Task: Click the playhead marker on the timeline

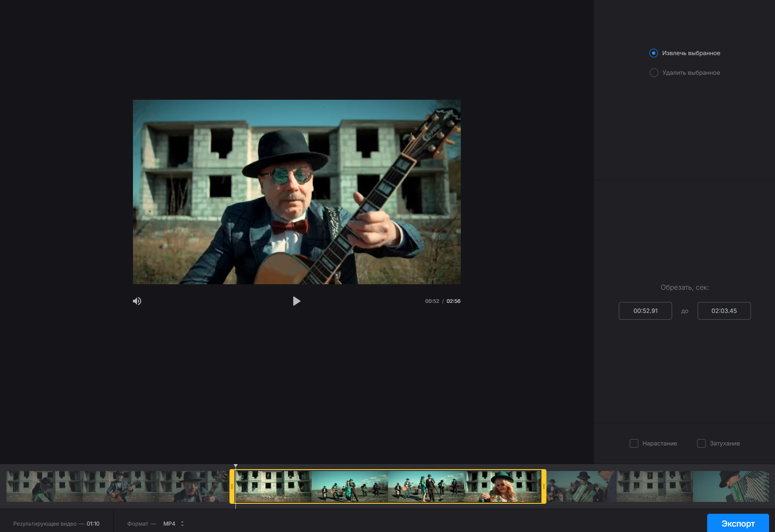Action: coord(235,466)
